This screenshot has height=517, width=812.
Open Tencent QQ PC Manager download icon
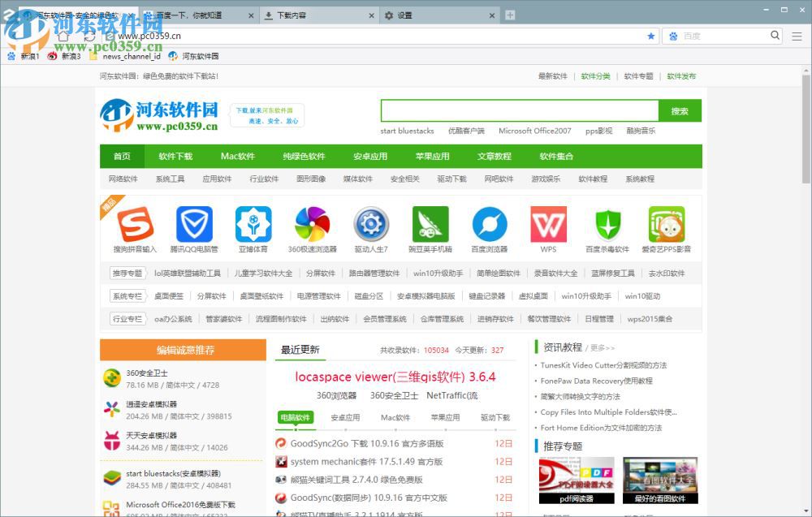pos(193,226)
